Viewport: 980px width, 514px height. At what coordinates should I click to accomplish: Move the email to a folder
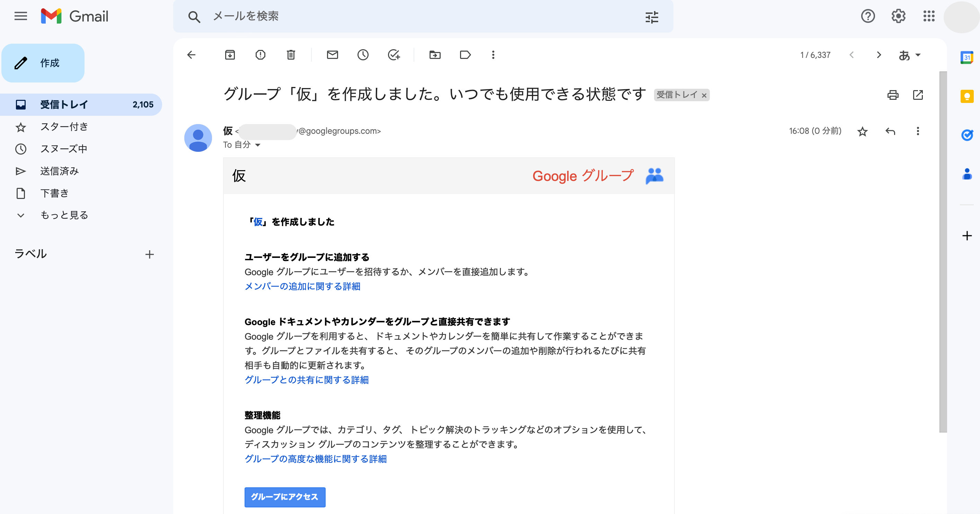tap(435, 55)
